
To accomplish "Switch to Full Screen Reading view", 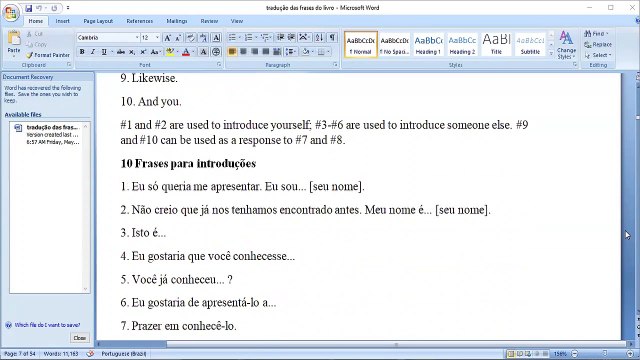I will [x=519, y=353].
